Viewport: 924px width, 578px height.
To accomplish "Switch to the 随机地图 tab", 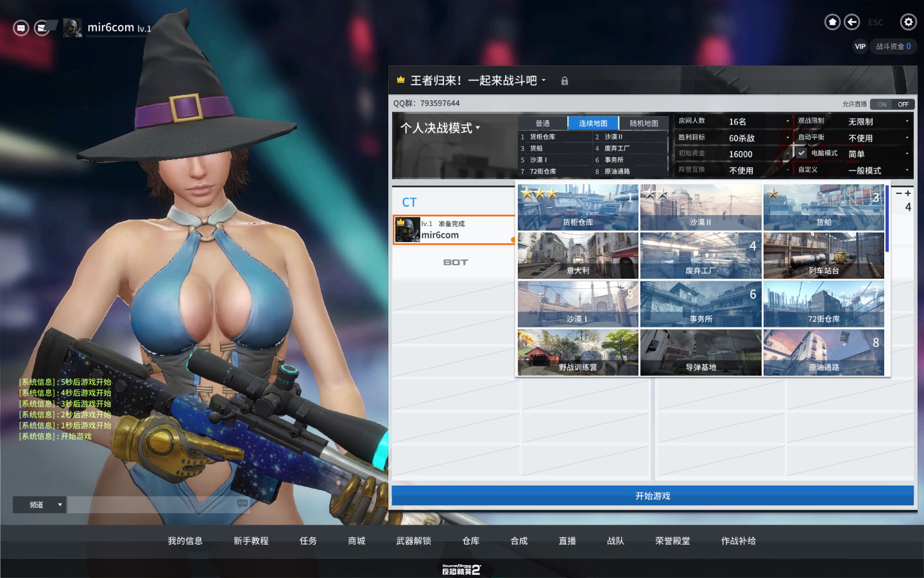I will (x=644, y=123).
